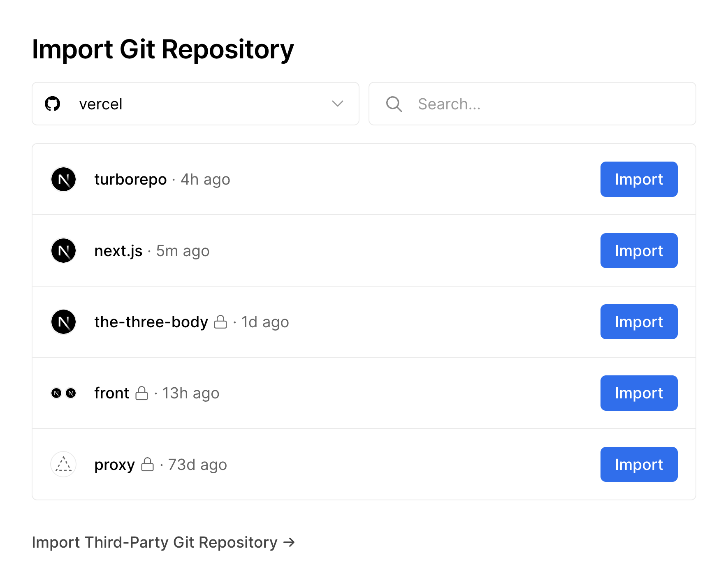Open Import Third-Party Git Repository link
This screenshot has width=728, height=583.
163,542
